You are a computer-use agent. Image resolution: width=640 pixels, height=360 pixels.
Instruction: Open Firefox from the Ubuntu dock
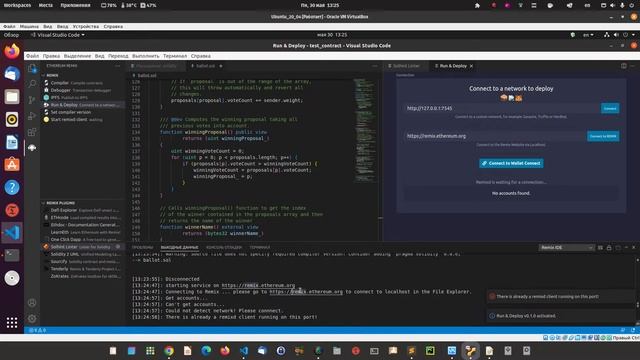[12, 51]
